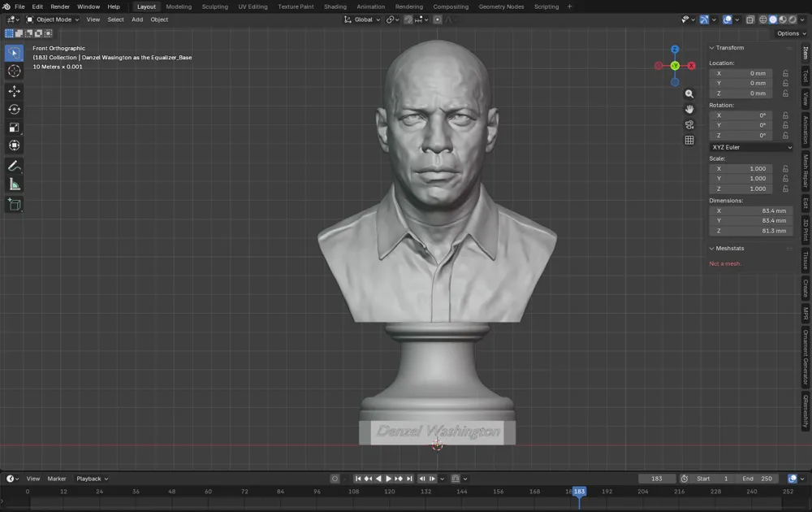Open the Options dropdown

coord(791,33)
